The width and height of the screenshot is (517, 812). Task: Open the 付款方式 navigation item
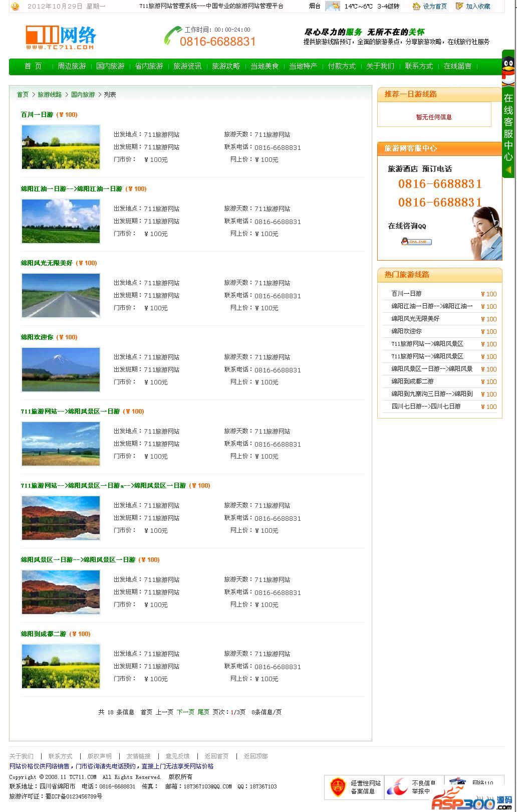click(x=342, y=66)
